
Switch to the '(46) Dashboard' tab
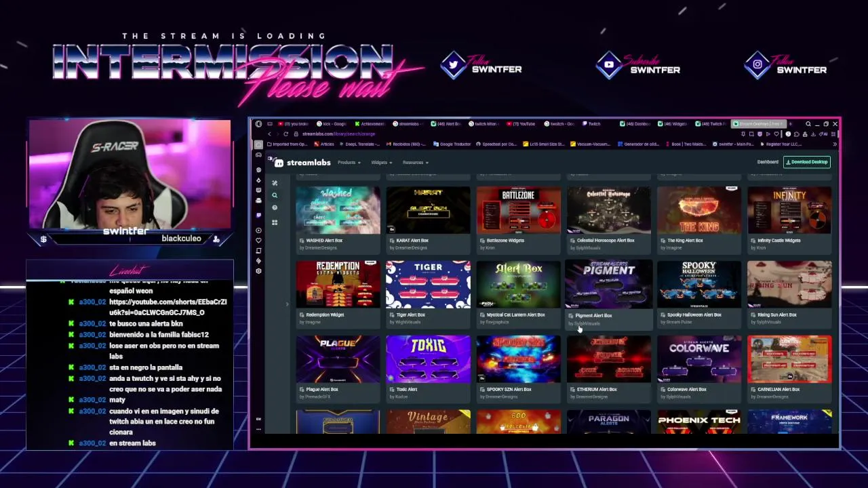coord(635,124)
